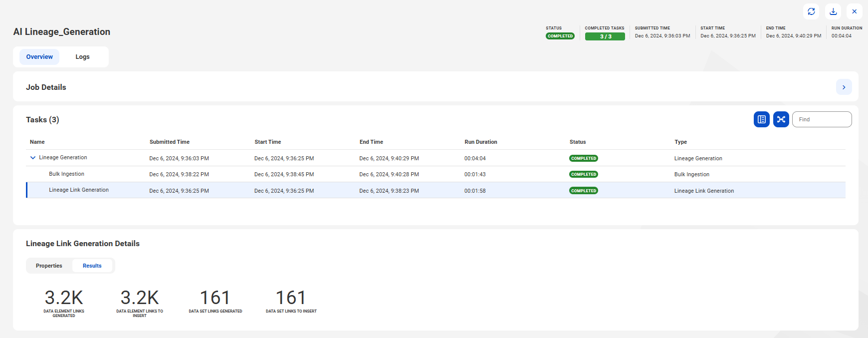Open the Overview tab

coord(39,57)
